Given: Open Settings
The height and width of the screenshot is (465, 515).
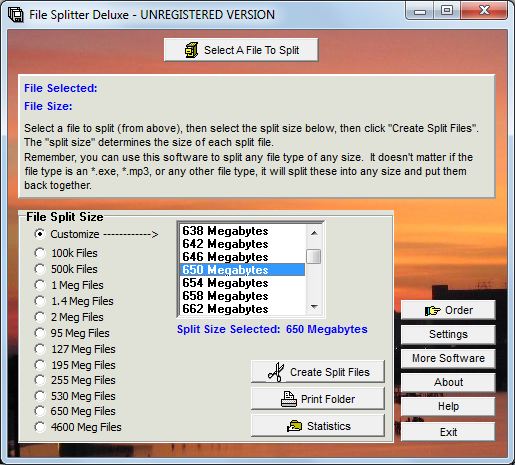Looking at the screenshot, I should (448, 334).
